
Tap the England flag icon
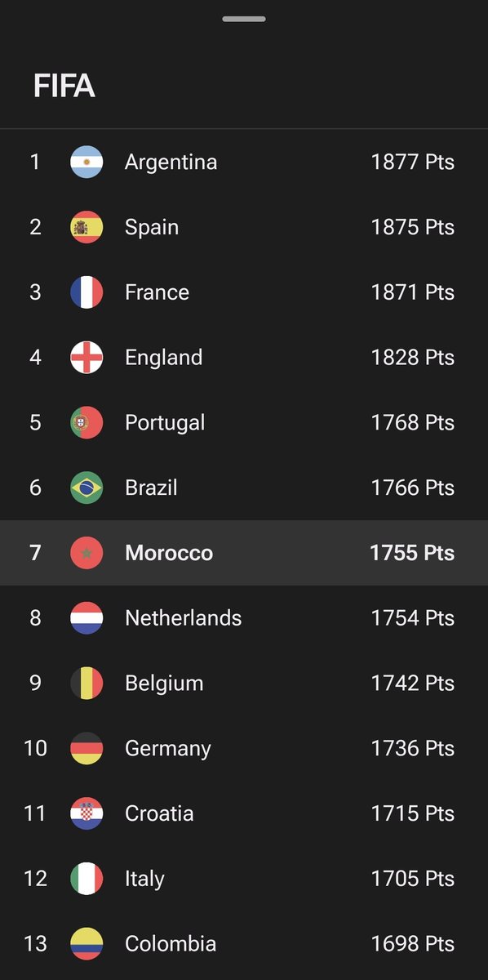(87, 357)
